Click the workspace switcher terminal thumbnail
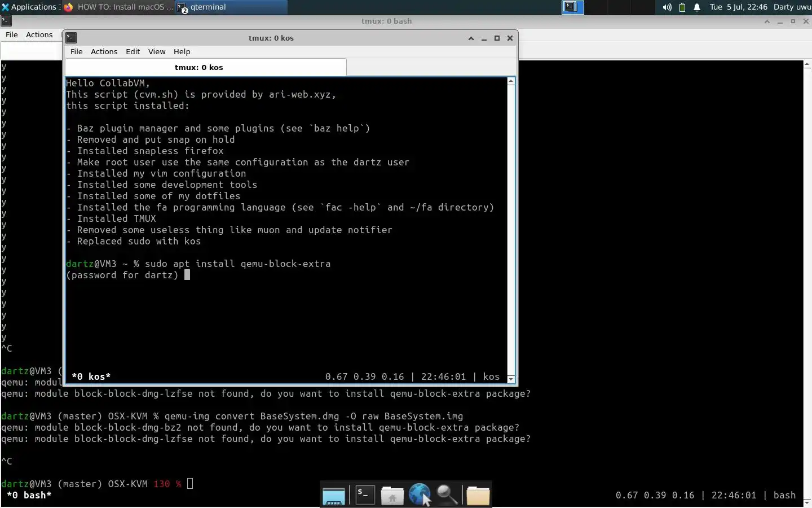Image resolution: width=812 pixels, height=508 pixels. (x=572, y=7)
